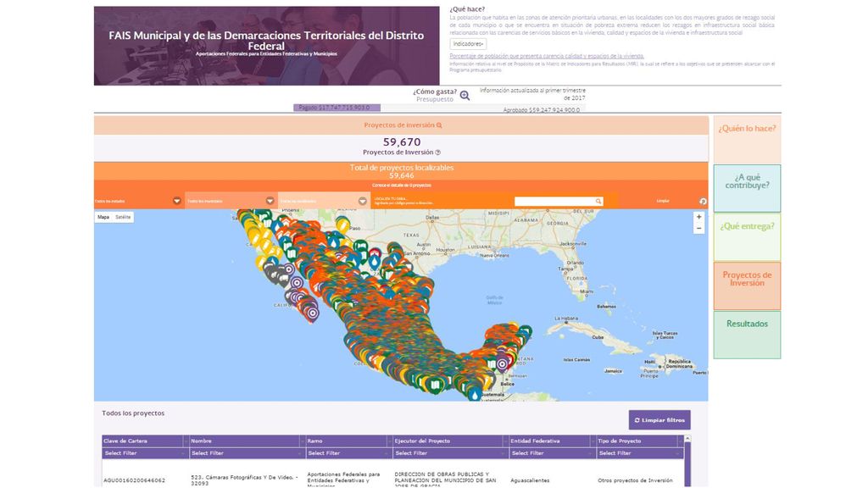Click the search magnifier in the location field
This screenshot has width=868, height=488.
598,202
